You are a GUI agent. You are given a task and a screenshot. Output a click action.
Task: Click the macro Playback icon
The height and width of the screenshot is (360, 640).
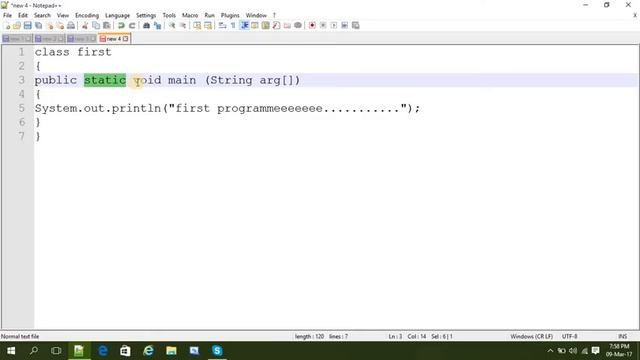334,26
